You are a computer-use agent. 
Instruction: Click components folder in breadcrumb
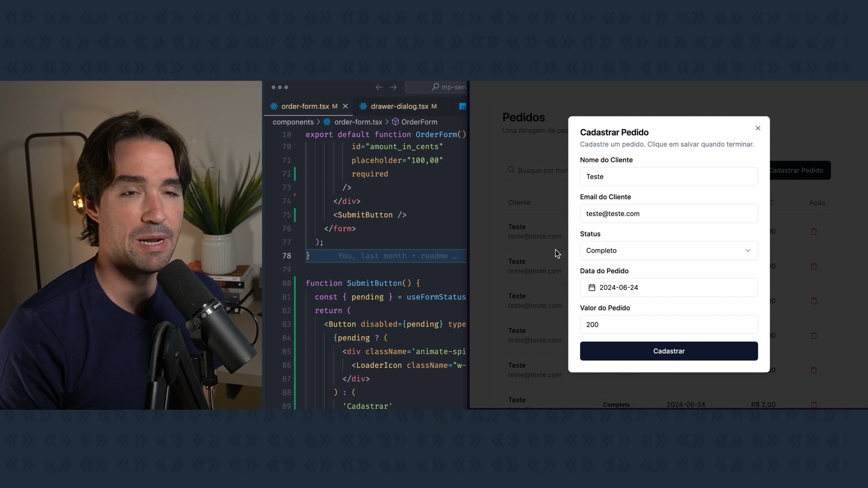click(x=293, y=122)
